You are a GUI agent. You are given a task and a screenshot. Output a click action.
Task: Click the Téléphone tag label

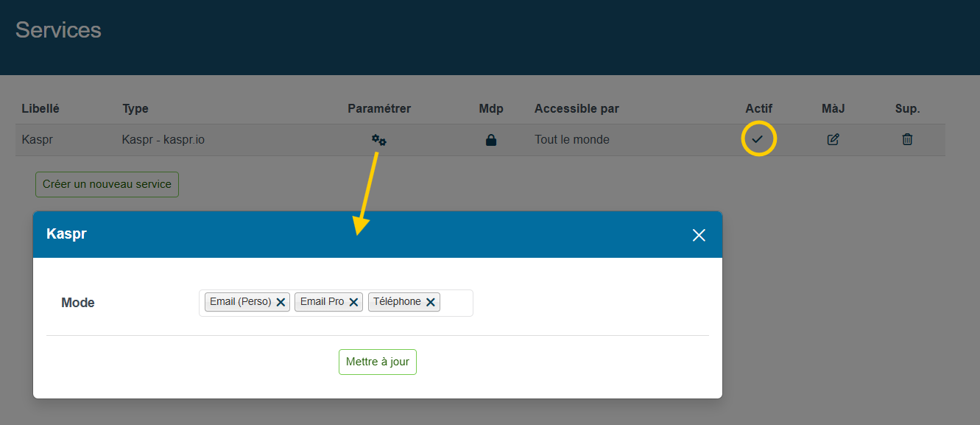point(397,302)
